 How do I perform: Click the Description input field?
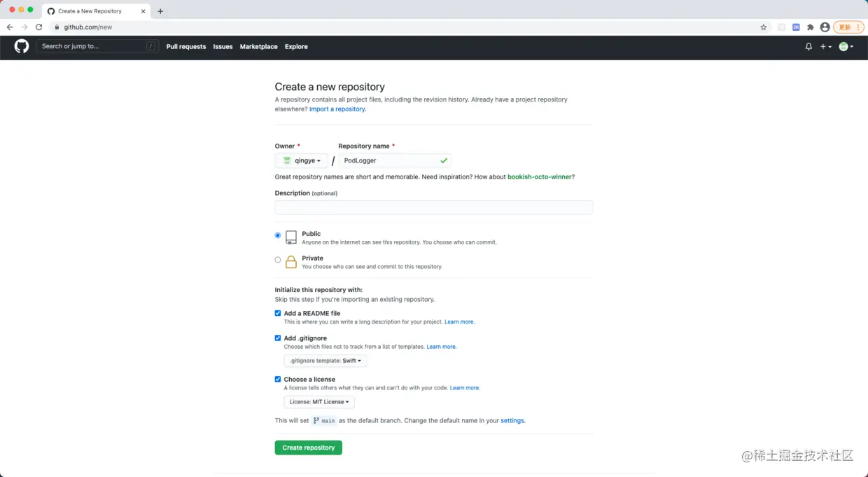pos(434,207)
